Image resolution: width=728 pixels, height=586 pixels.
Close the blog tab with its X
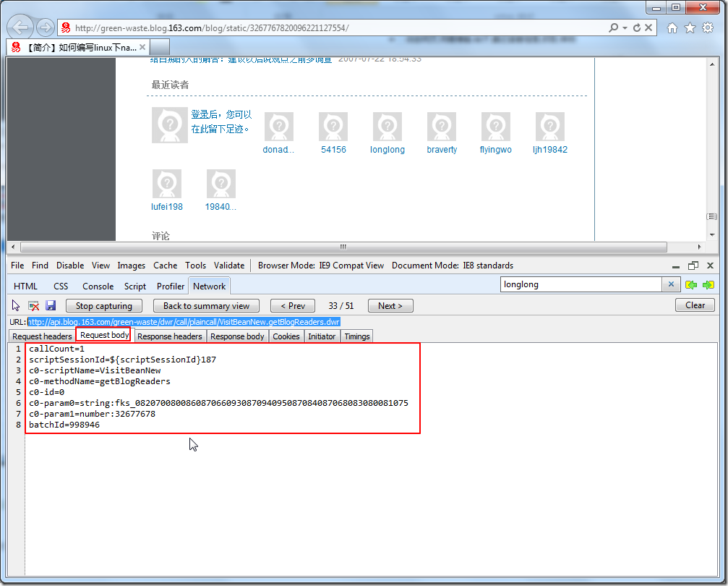[142, 47]
